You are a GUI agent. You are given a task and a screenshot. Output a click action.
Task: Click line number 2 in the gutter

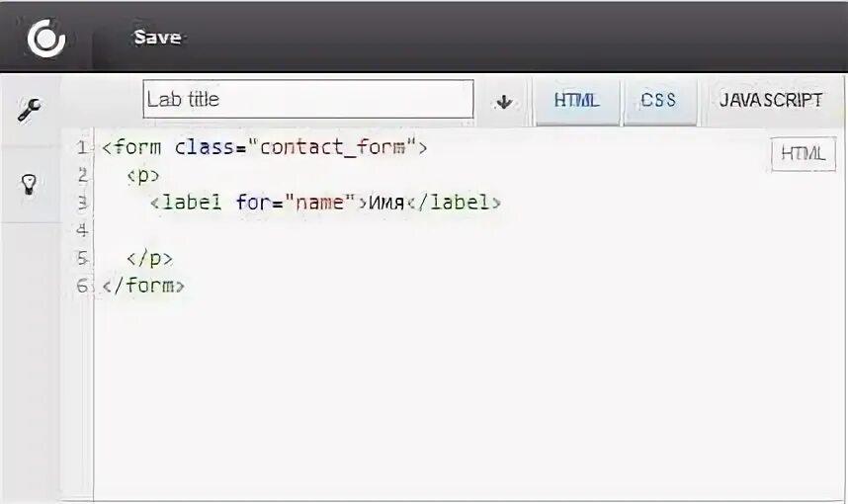[x=82, y=175]
